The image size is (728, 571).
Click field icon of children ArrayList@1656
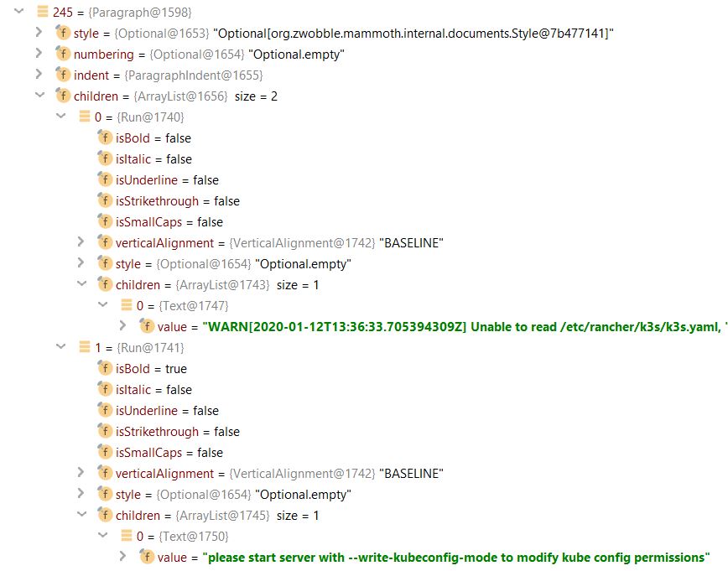63,96
